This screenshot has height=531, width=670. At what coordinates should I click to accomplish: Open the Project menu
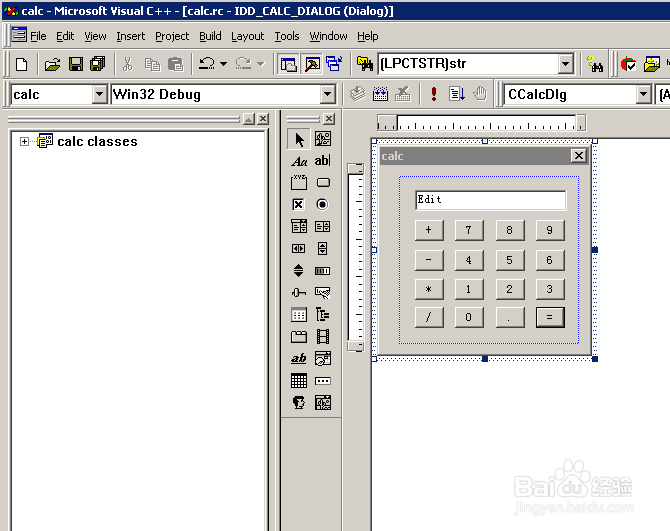[x=172, y=36]
